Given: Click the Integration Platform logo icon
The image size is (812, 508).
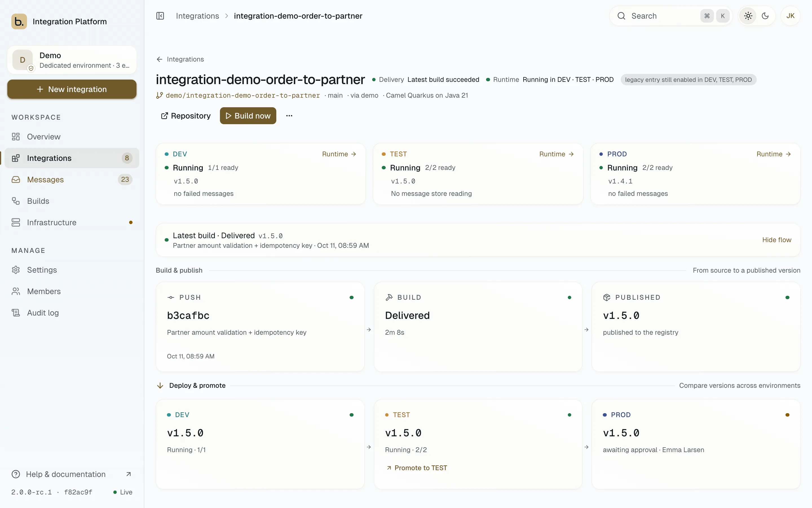Looking at the screenshot, I should [x=19, y=21].
